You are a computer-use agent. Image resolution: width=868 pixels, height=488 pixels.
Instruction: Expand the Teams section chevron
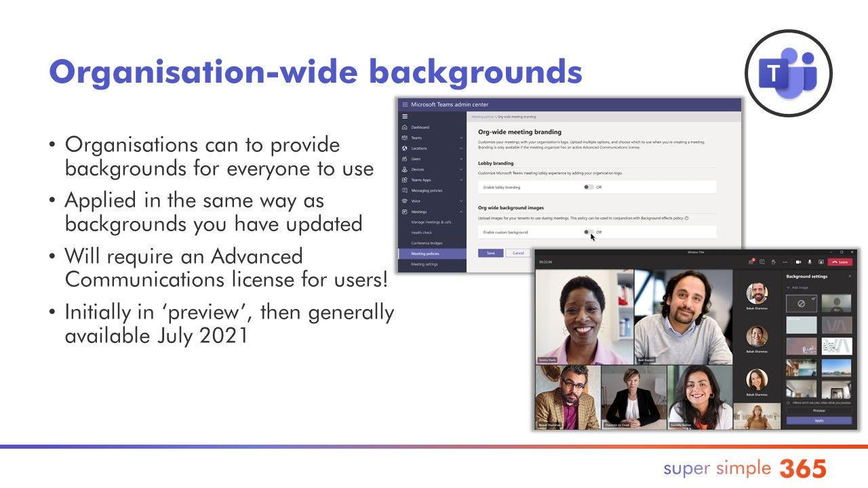[x=461, y=138]
